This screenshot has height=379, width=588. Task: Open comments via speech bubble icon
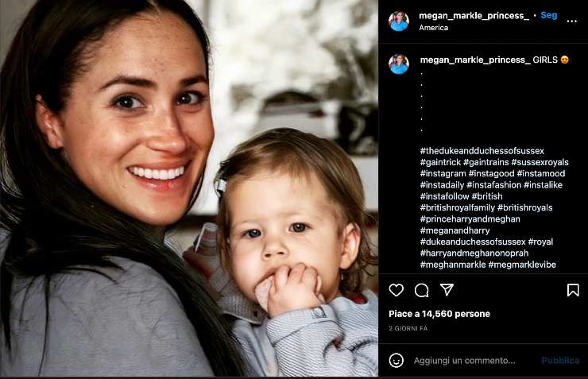tap(421, 290)
